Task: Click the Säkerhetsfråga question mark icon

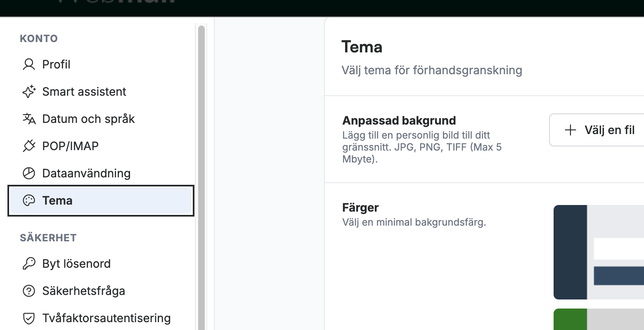Action: point(29,291)
